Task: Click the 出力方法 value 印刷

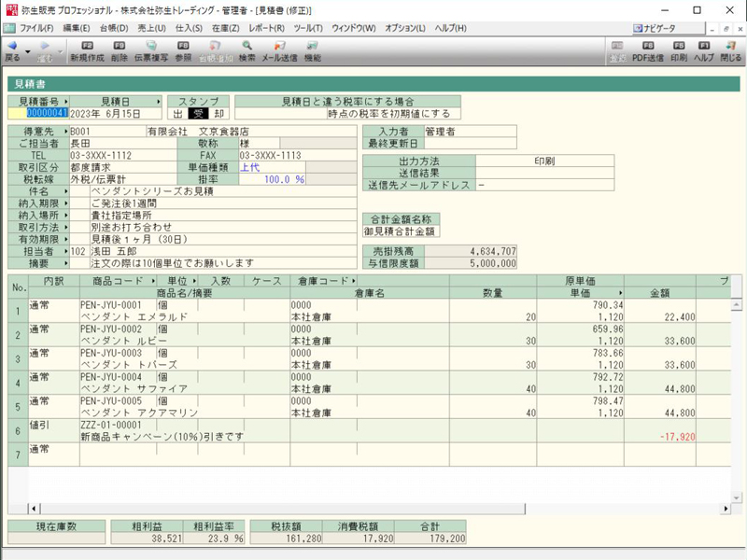Action: (x=544, y=161)
